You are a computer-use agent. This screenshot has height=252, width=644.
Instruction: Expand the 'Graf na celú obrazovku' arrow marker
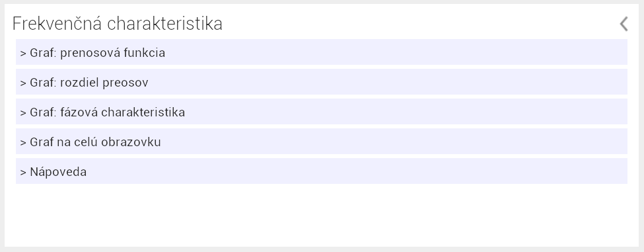23,143
